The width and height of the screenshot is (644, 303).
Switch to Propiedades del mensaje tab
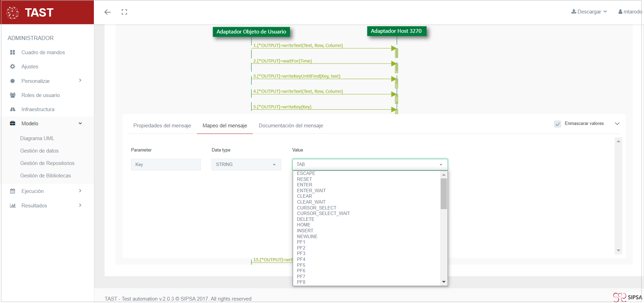(x=162, y=126)
